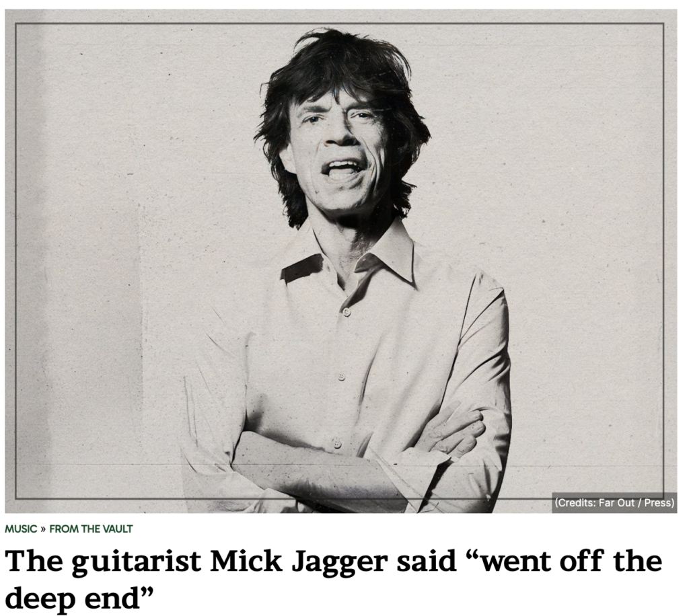Click the breadcrumb separator arrows after MUSIC
Image resolution: width=689 pixels, height=616 pixels.
coord(43,529)
